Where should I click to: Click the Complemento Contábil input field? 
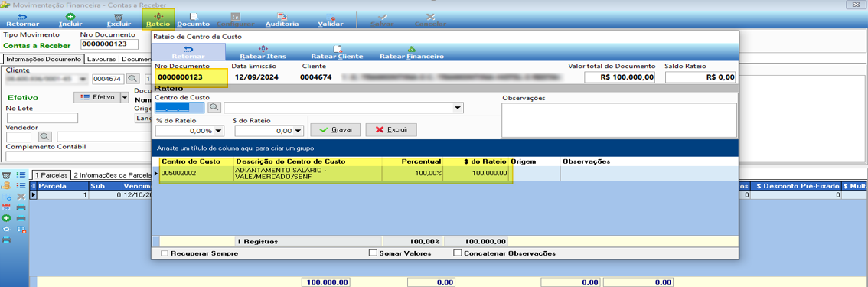point(77,156)
